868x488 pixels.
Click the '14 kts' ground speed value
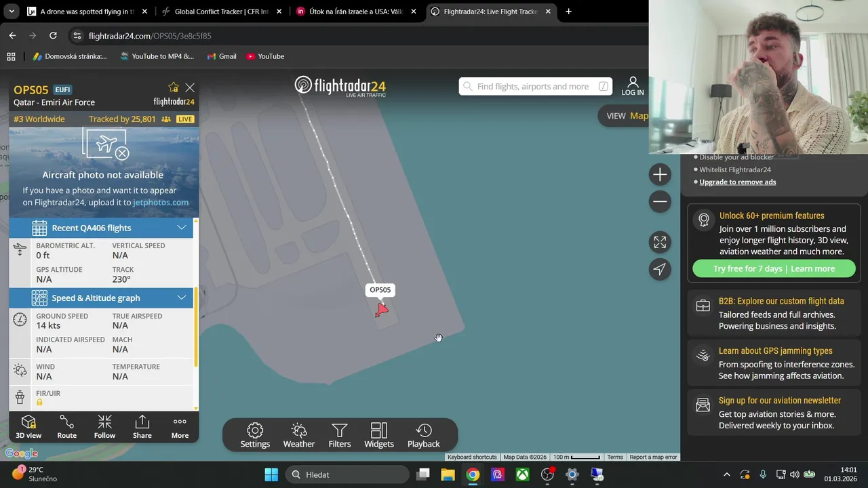(48, 325)
